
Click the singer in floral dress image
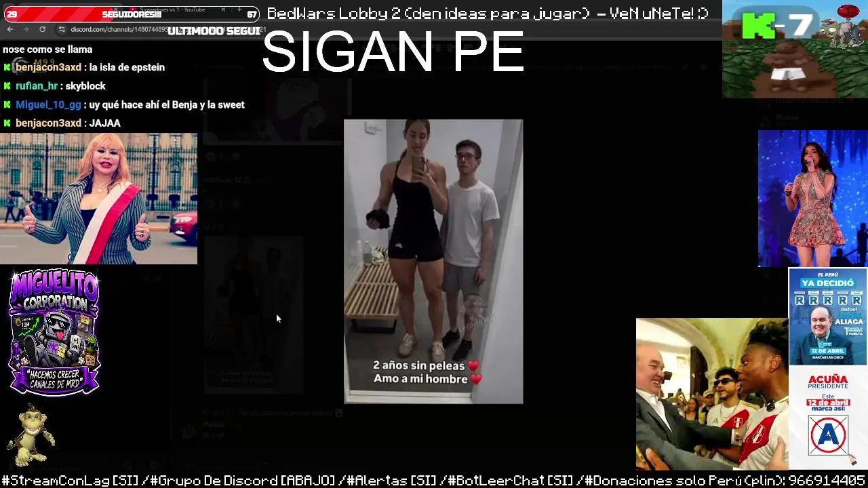(812, 199)
